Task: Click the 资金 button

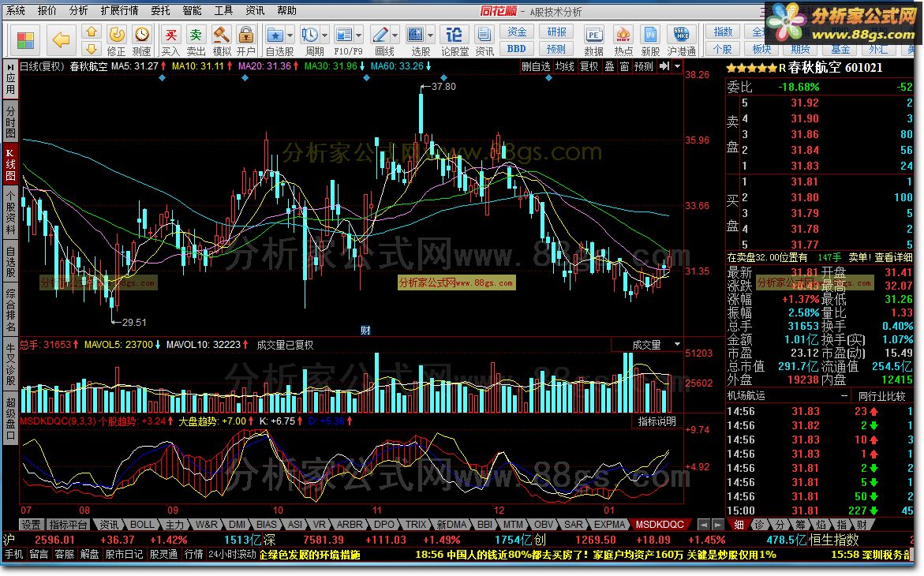Action: (517, 32)
